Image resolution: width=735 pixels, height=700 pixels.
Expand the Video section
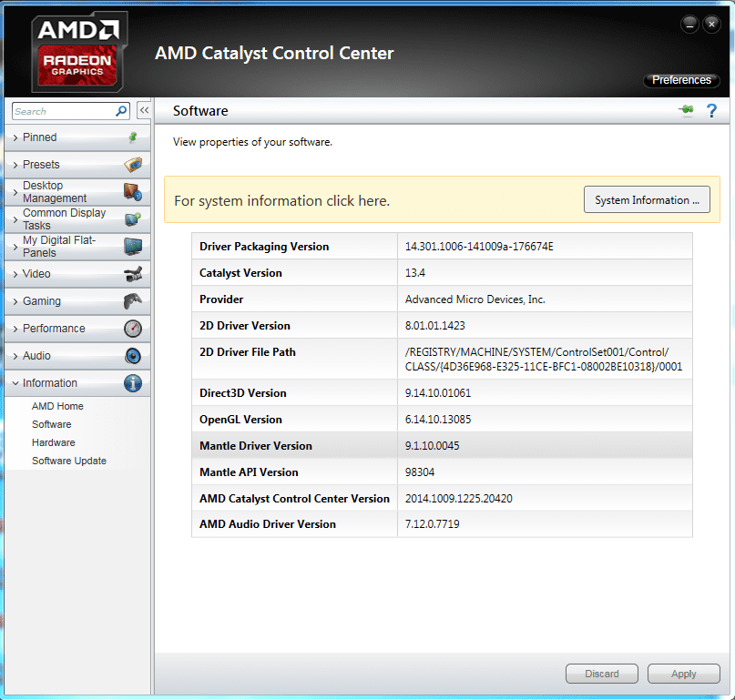click(x=77, y=274)
